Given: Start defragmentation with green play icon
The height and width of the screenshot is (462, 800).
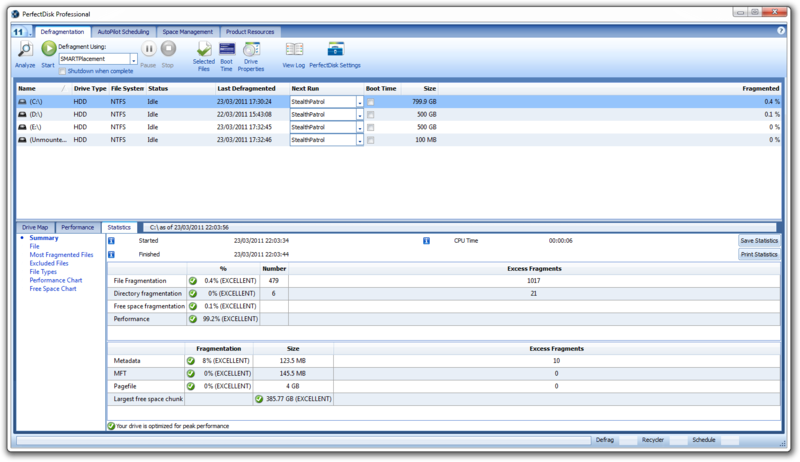Looking at the screenshot, I should 48,49.
